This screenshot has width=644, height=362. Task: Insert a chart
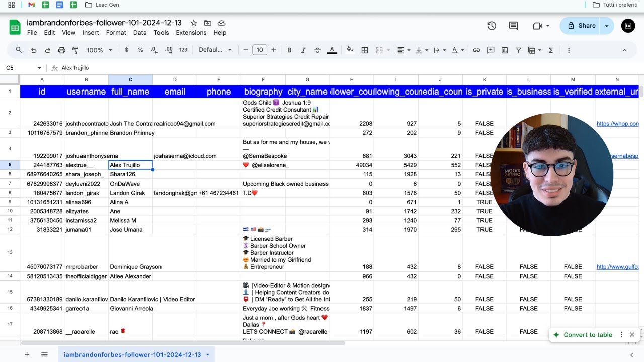[x=505, y=50]
